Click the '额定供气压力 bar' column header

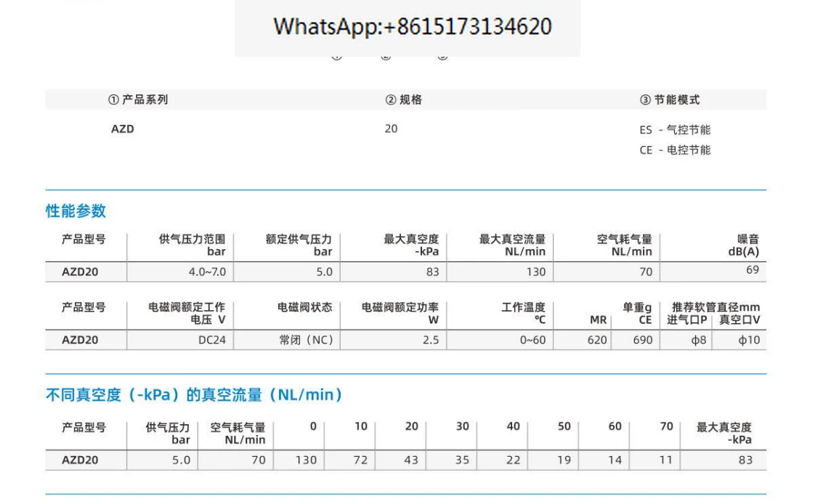pos(299,245)
